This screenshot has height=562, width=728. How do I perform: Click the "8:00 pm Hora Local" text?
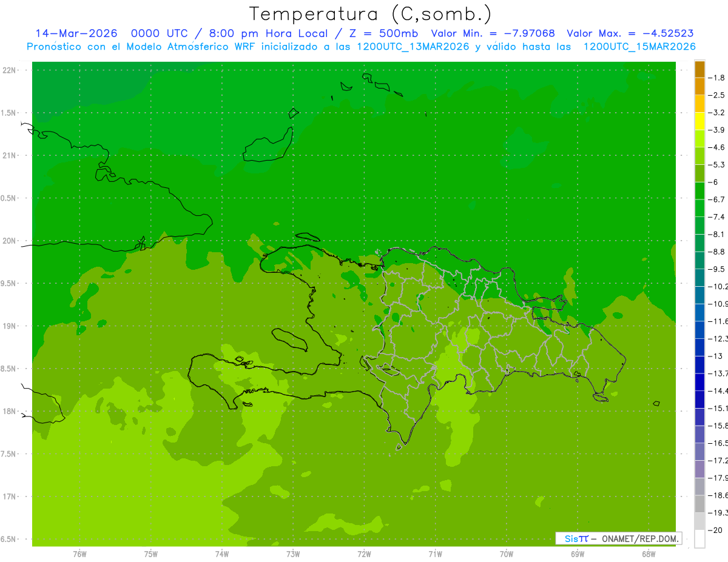(268, 33)
